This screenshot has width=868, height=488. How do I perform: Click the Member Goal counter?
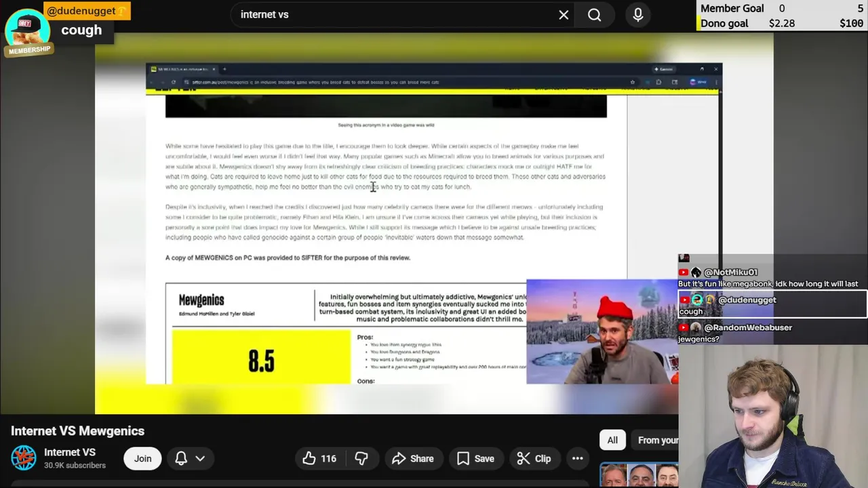[x=782, y=8]
